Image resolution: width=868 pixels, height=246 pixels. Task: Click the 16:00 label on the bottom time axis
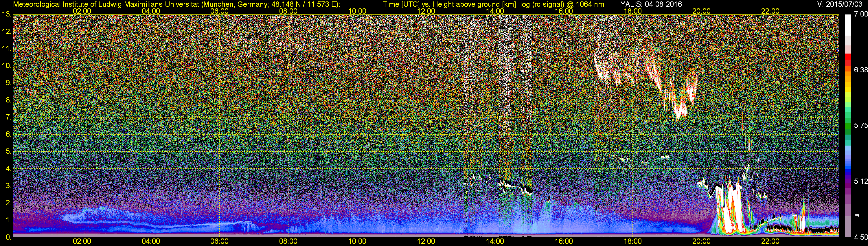(564, 242)
